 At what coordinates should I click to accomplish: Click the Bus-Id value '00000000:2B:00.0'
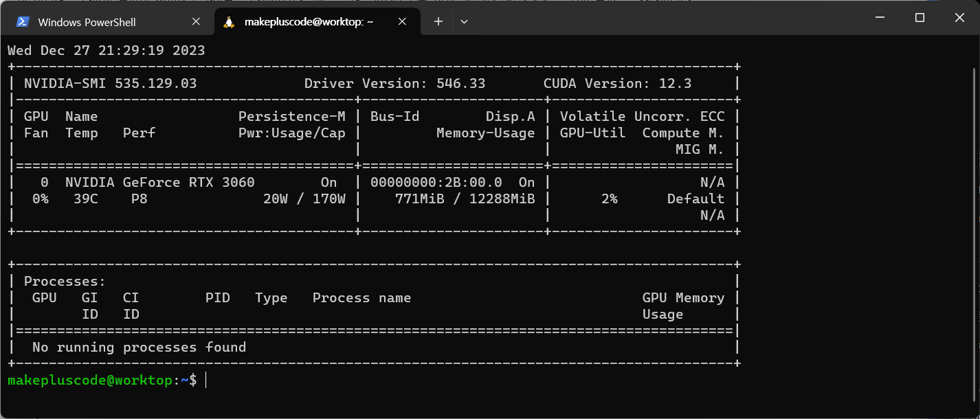436,183
